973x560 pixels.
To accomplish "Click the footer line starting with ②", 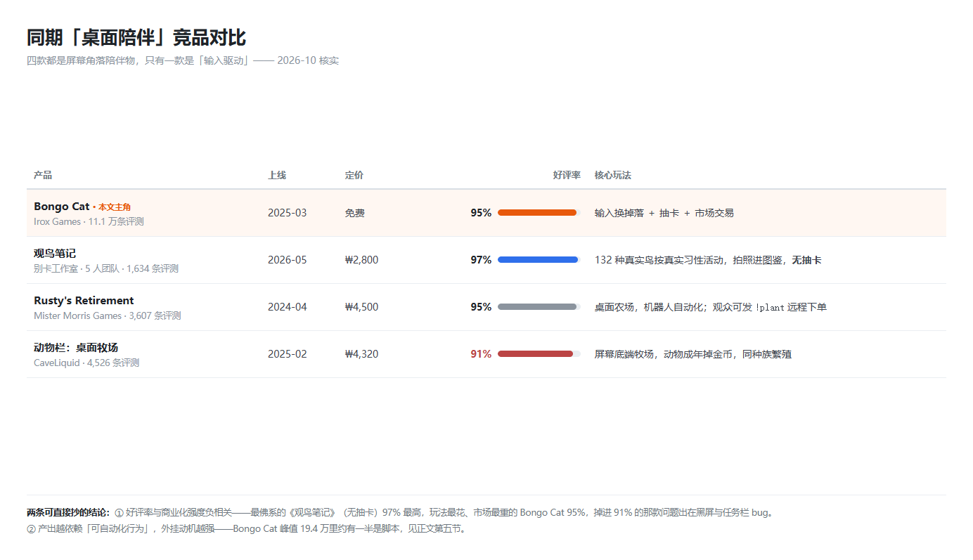I will click(x=246, y=528).
